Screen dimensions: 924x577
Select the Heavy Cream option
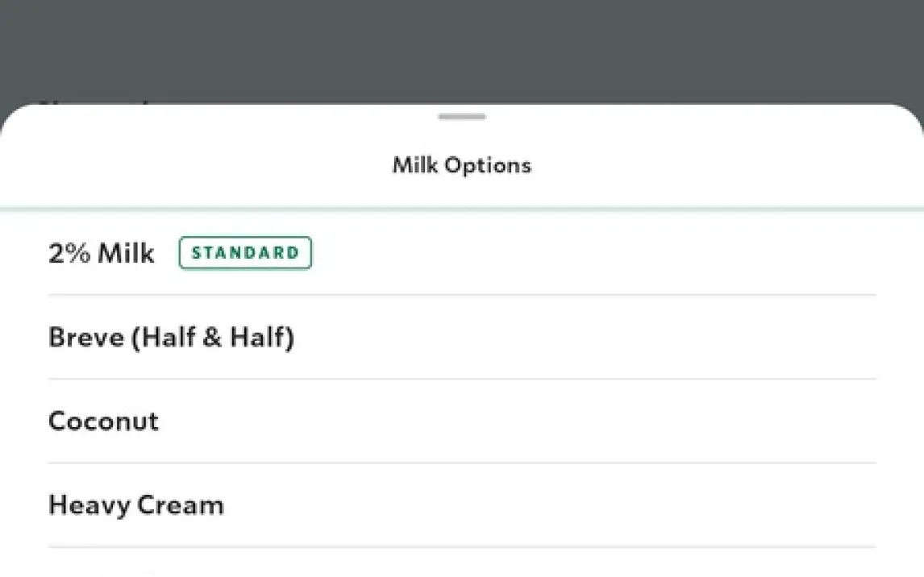click(136, 505)
